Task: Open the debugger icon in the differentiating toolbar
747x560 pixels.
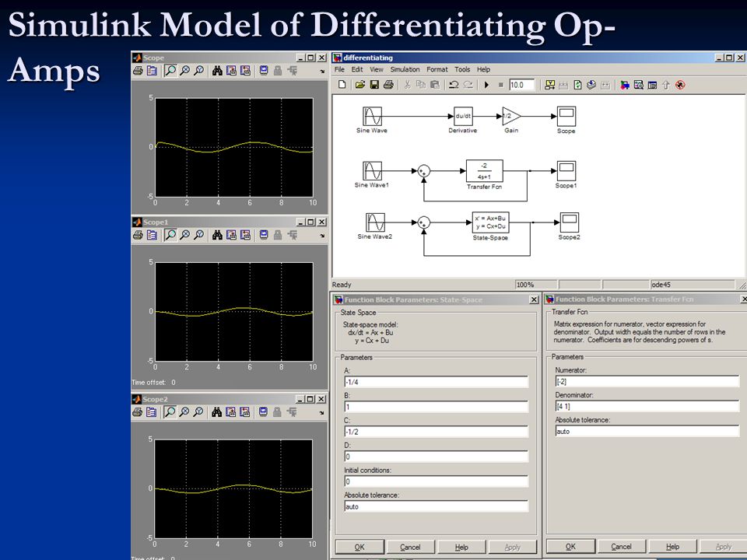Action: pos(680,85)
